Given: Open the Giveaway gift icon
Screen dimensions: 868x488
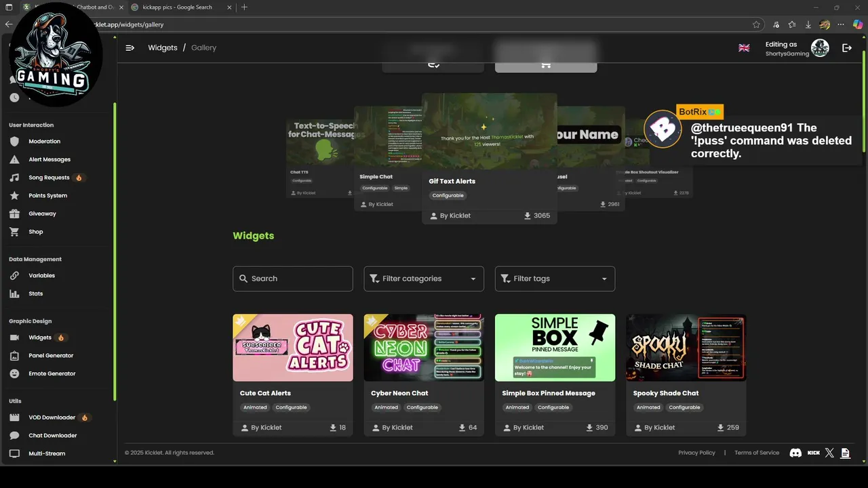Looking at the screenshot, I should point(14,213).
